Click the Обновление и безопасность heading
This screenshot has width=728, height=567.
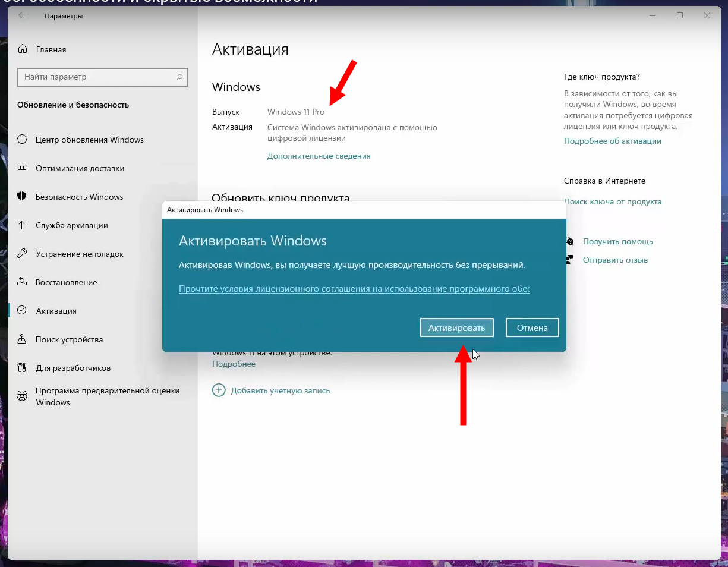[73, 105]
